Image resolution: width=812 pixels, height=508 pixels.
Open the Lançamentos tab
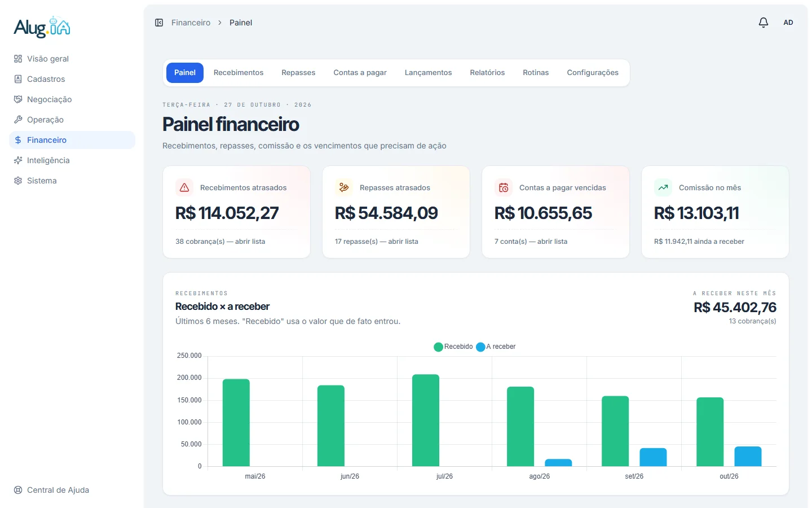click(x=428, y=73)
